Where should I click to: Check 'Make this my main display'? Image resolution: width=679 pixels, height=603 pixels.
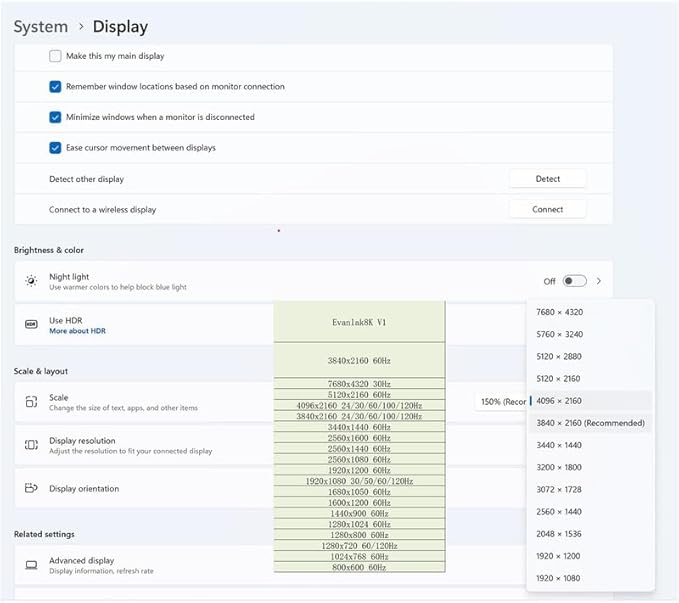[56, 56]
